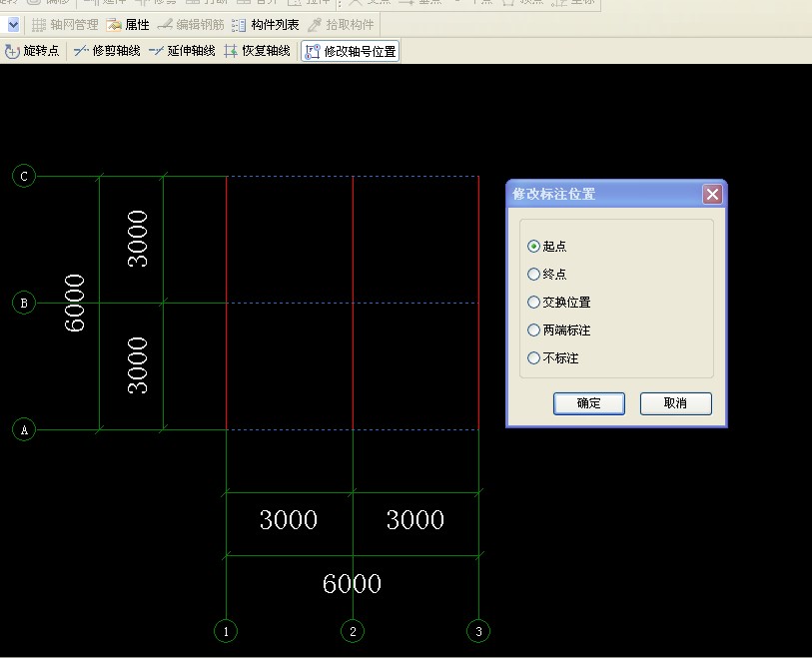812x658 pixels.
Task: Activate the 拾取构件 pick component tool
Action: coord(341,24)
